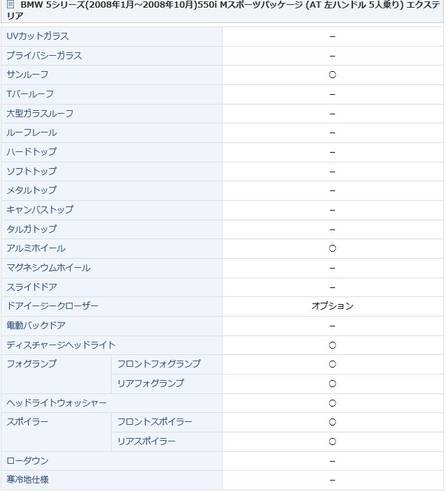Click the ヘッドライトウォッシャー circle mark
448x491 pixels.
[x=332, y=403]
